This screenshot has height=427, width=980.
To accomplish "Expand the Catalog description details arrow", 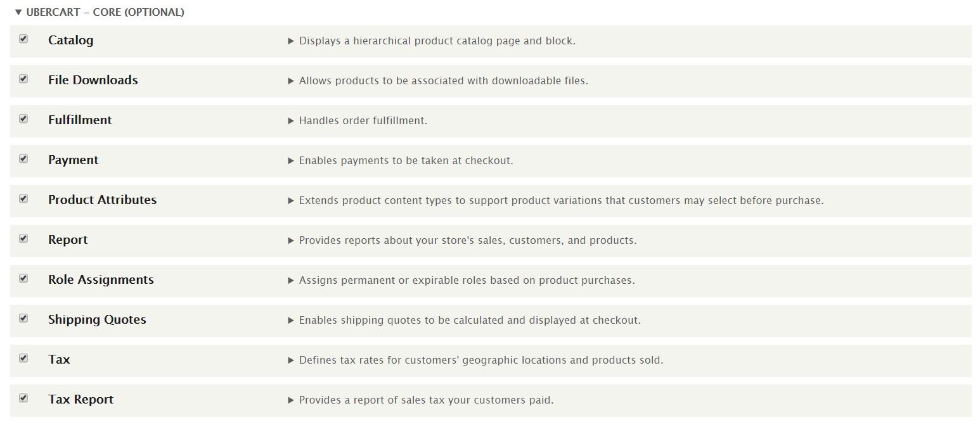I will click(x=291, y=41).
